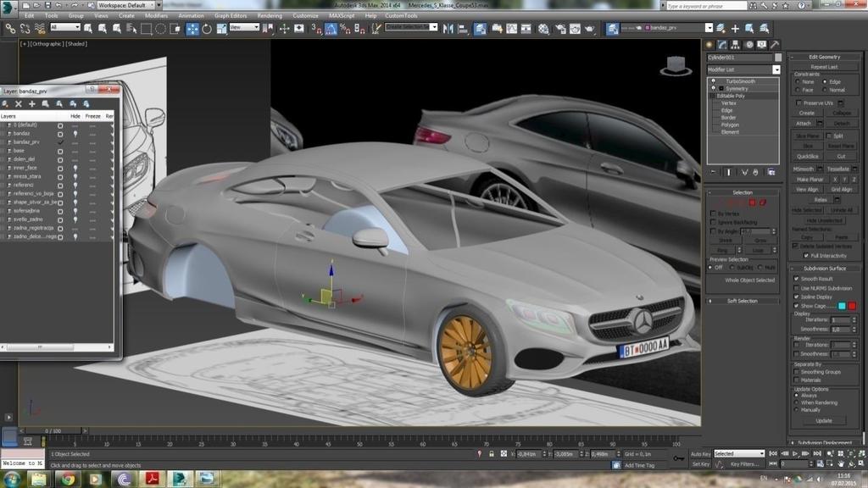The width and height of the screenshot is (868, 488).
Task: Select the None constraint radio button
Action: [798, 82]
